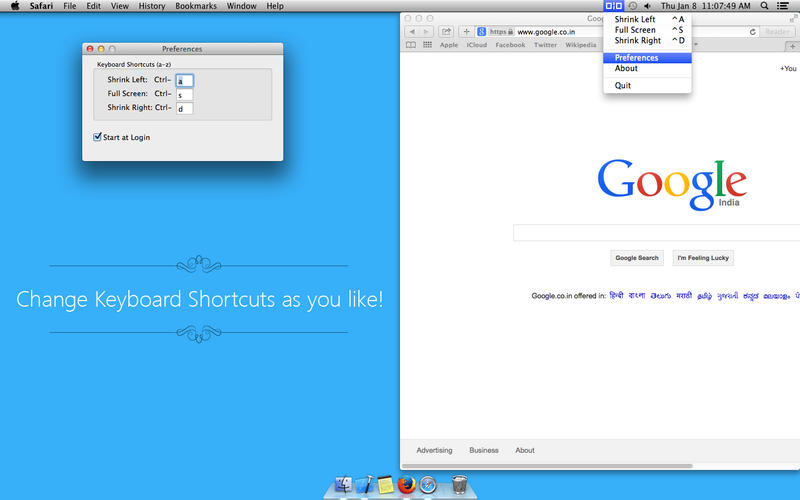The width and height of the screenshot is (800, 500).
Task: Open Finder from the Dock
Action: point(343,485)
